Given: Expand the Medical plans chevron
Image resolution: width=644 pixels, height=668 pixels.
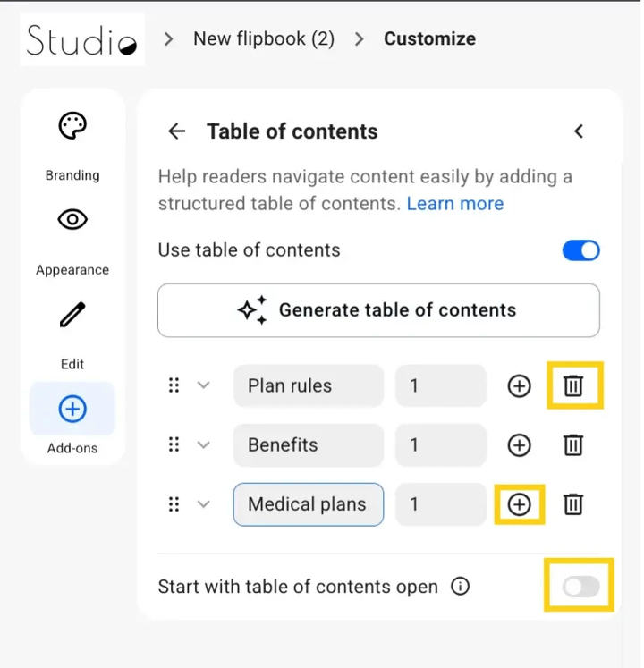Looking at the screenshot, I should click(x=204, y=504).
